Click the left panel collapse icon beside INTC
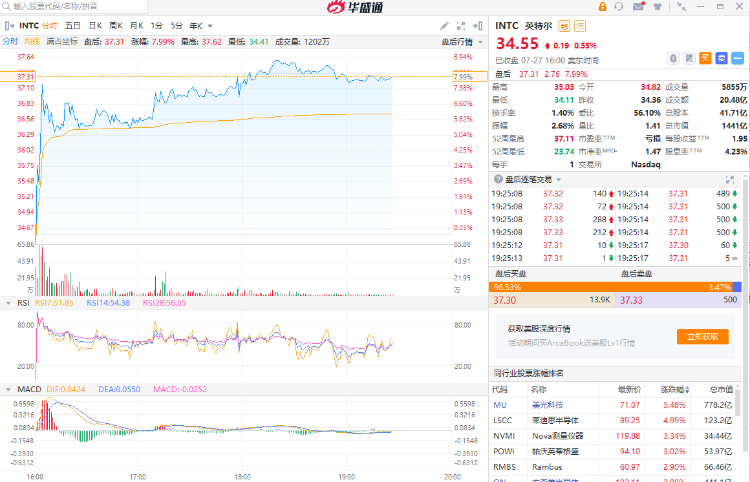The width and height of the screenshot is (750, 482). (x=9, y=26)
